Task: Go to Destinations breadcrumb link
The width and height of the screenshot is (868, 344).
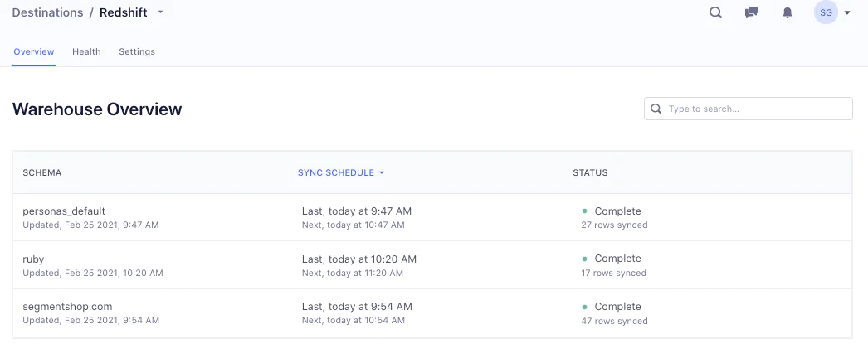Action: point(47,12)
